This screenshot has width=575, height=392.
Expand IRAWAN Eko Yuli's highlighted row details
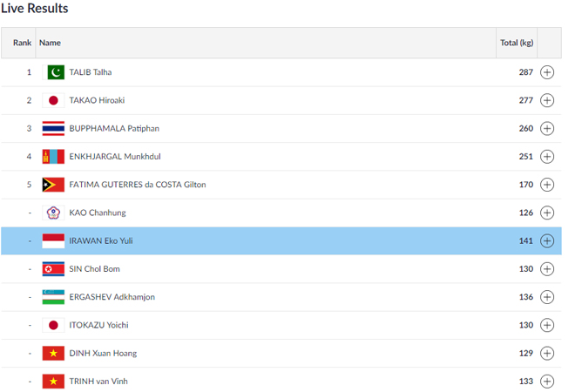point(547,240)
